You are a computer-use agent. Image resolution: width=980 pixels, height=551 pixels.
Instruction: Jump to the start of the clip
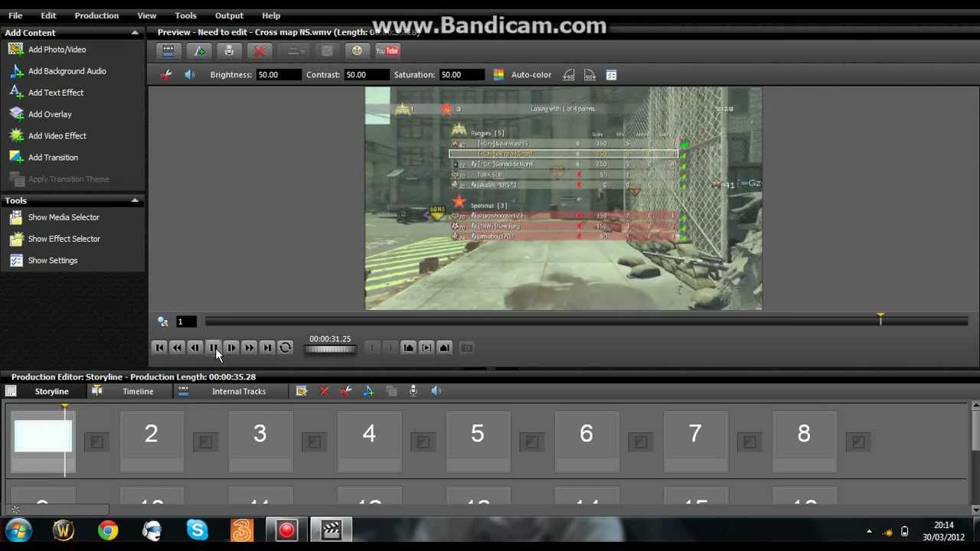159,347
